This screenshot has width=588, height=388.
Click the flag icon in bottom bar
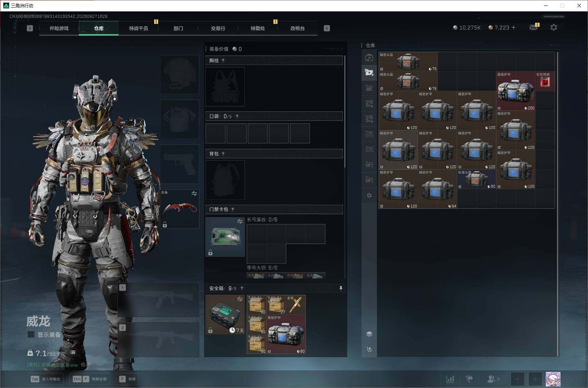point(469,379)
